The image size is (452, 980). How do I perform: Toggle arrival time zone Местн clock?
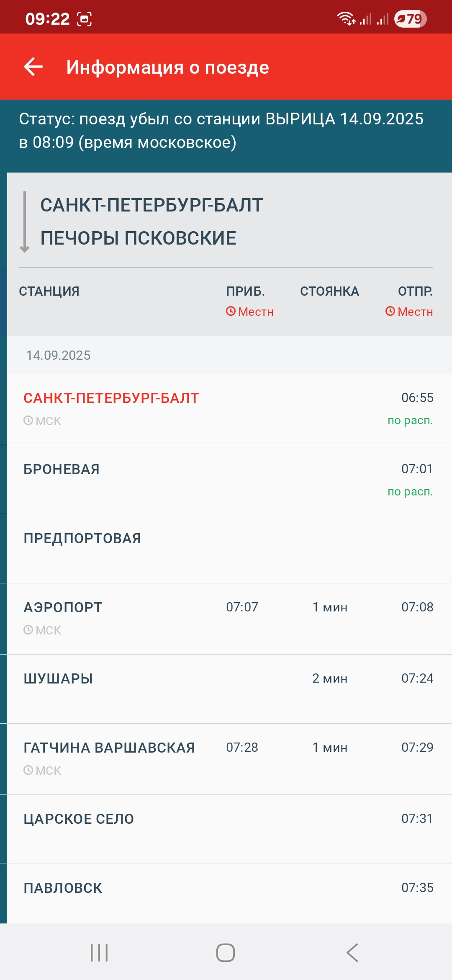click(249, 312)
